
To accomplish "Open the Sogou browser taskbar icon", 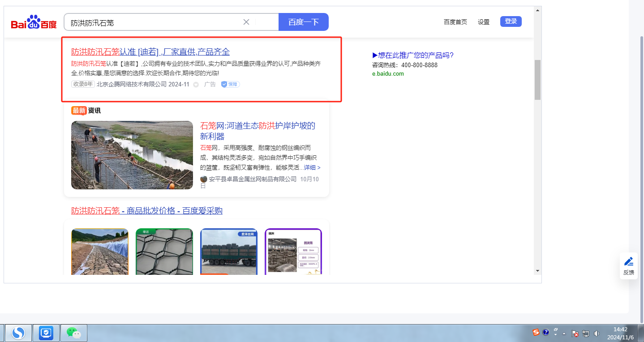I will point(18,333).
